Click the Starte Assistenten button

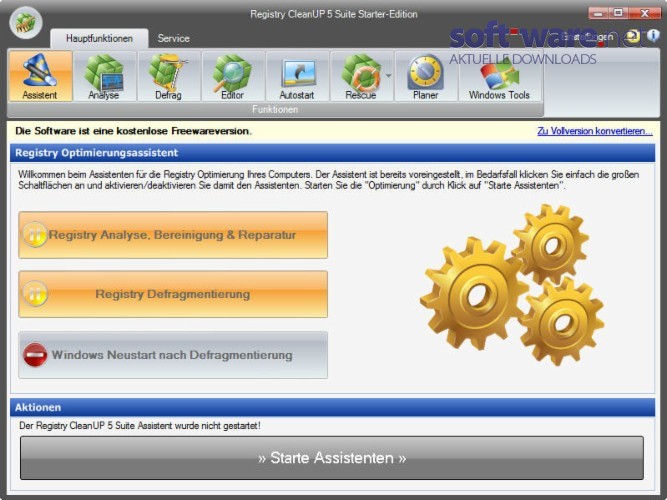click(332, 458)
